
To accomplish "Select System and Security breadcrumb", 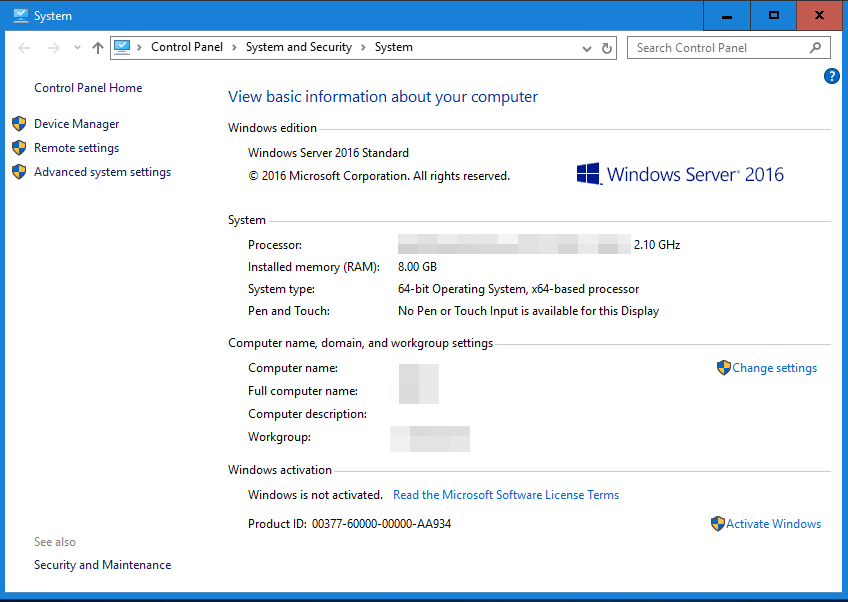I will [x=299, y=47].
